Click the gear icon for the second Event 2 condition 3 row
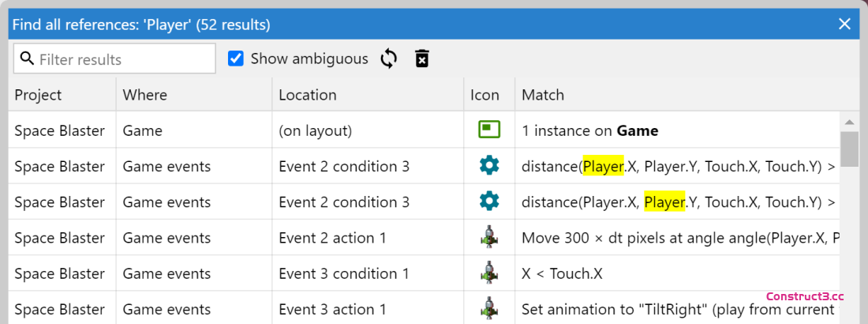This screenshot has height=324, width=868. click(489, 202)
